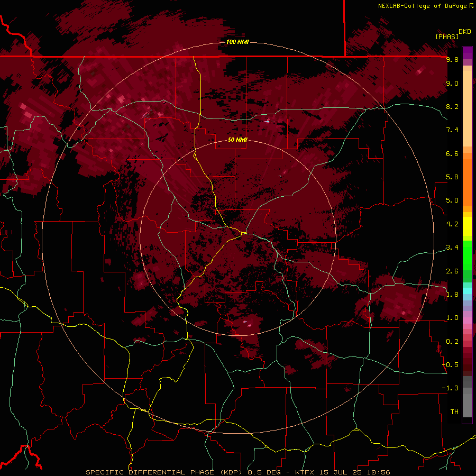Click the DKD unit label above the color scale

pyautogui.click(x=465, y=32)
